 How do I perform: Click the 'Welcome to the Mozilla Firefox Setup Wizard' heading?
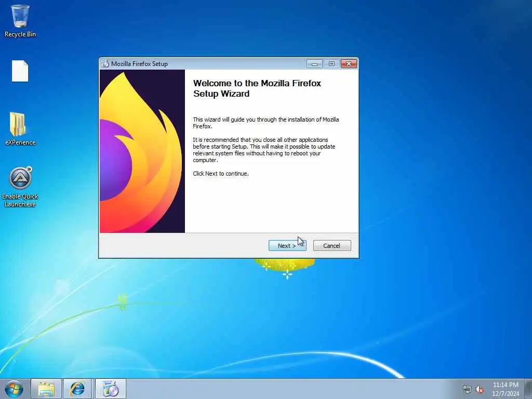[x=257, y=88]
